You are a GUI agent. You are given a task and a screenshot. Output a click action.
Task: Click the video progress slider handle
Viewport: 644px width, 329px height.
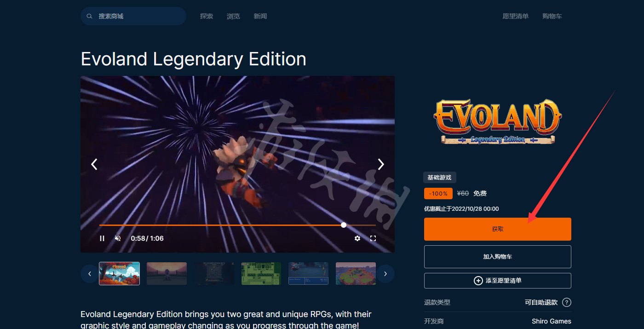pyautogui.click(x=344, y=225)
